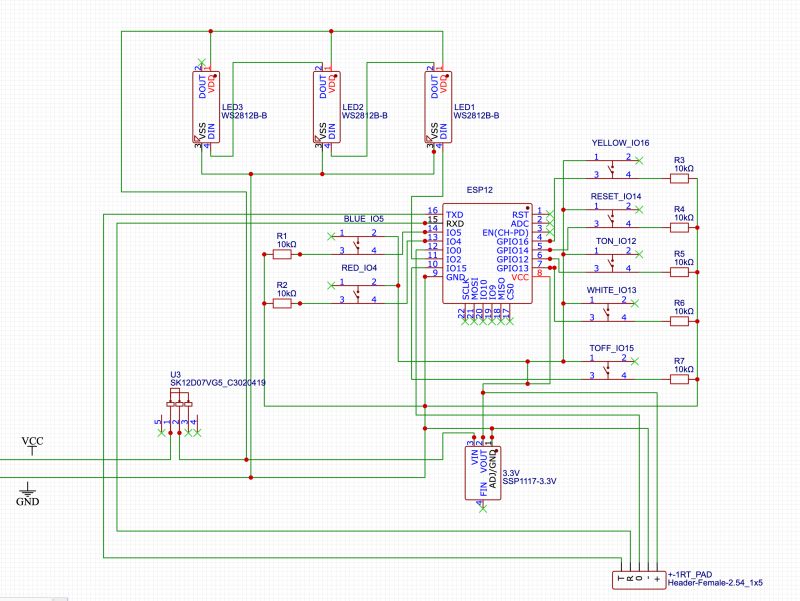Select the ESP12 name label
Viewport: 800px width, 601px height.
coord(480,190)
